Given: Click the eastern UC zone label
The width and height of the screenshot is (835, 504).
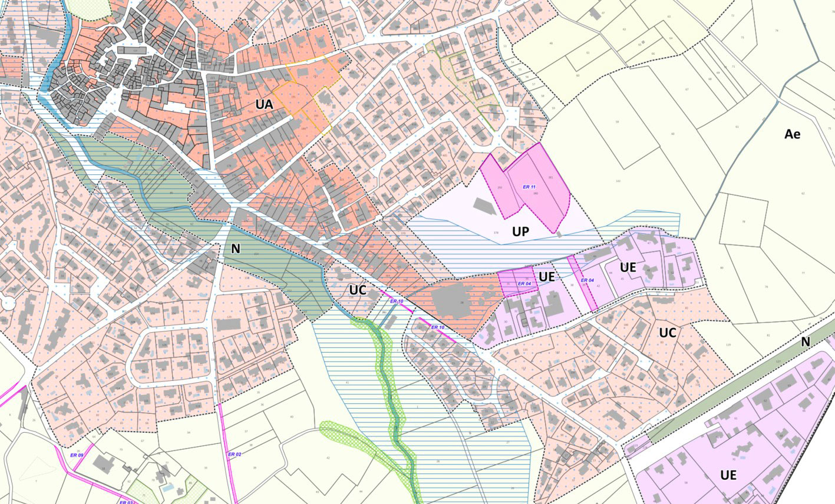Looking at the screenshot, I should point(667,333).
